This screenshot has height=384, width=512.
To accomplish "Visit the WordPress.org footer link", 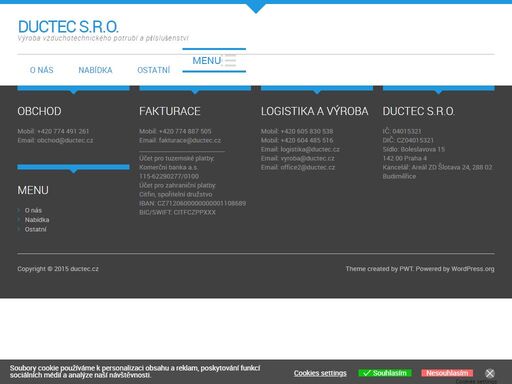I will (473, 269).
